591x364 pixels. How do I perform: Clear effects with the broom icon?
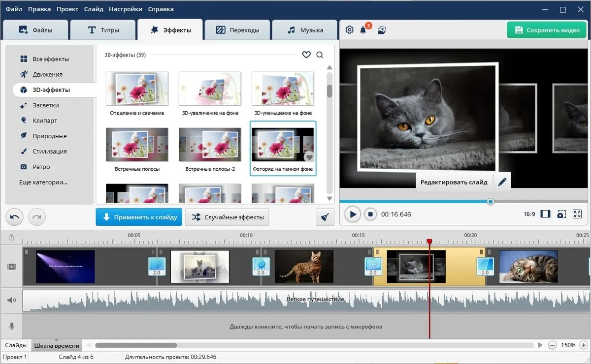325,217
